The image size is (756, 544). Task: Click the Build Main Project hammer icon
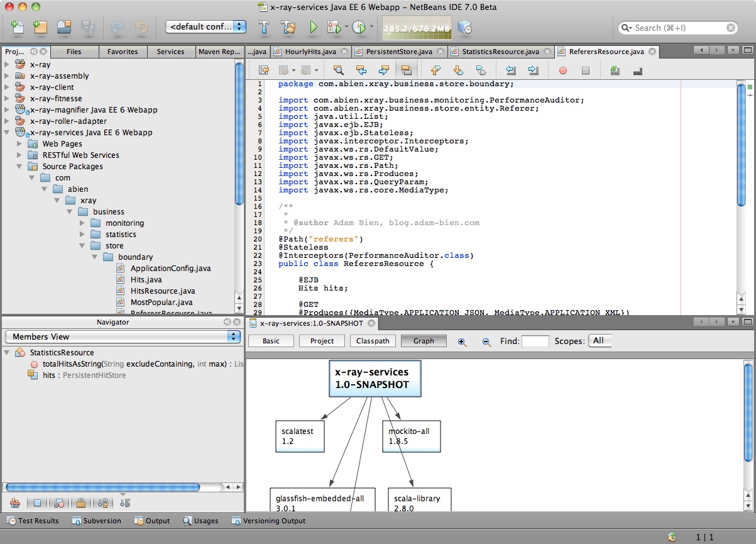(x=265, y=27)
